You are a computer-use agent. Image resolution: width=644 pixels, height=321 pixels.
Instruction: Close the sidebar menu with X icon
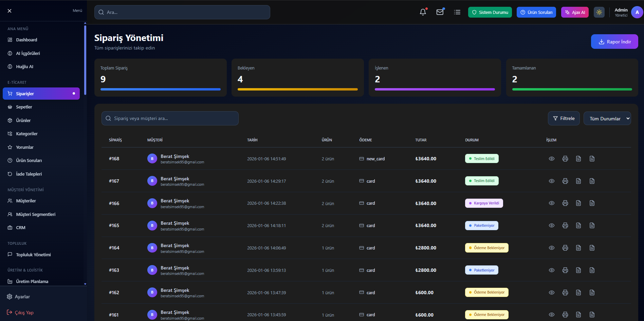coord(10,11)
